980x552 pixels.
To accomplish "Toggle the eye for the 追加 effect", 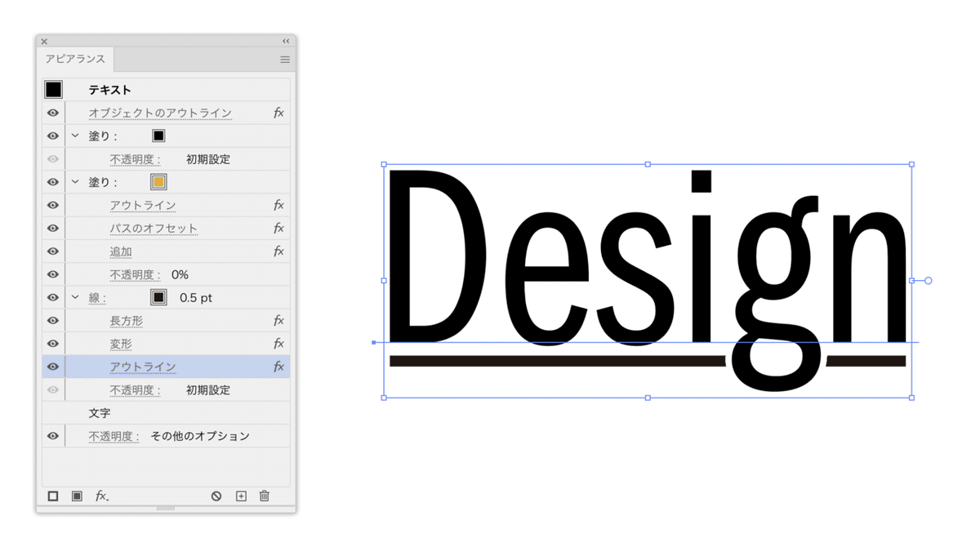I will pos(53,252).
